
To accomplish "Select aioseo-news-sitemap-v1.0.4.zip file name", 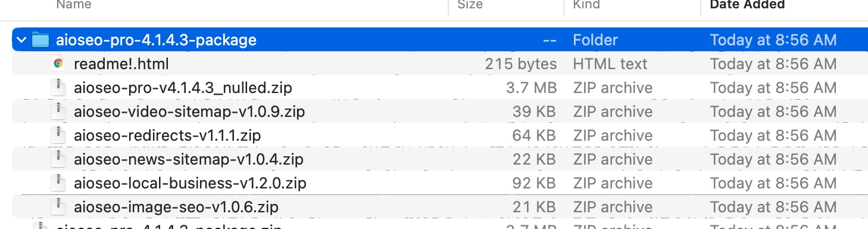I will [x=189, y=159].
